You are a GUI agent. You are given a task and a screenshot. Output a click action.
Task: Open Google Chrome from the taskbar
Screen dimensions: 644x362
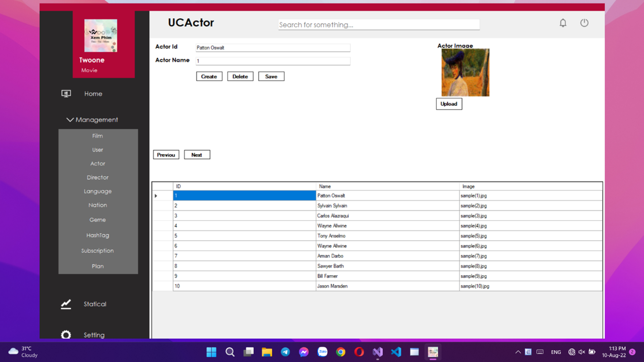coord(340,352)
